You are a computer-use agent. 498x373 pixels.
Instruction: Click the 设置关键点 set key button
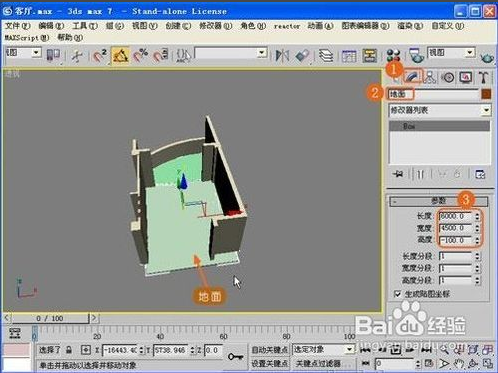pos(269,363)
